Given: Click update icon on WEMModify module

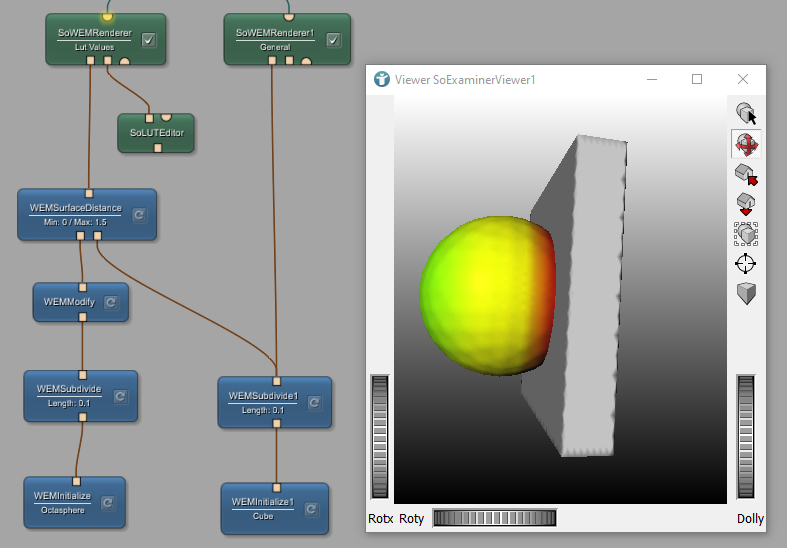Looking at the screenshot, I should 112,301.
